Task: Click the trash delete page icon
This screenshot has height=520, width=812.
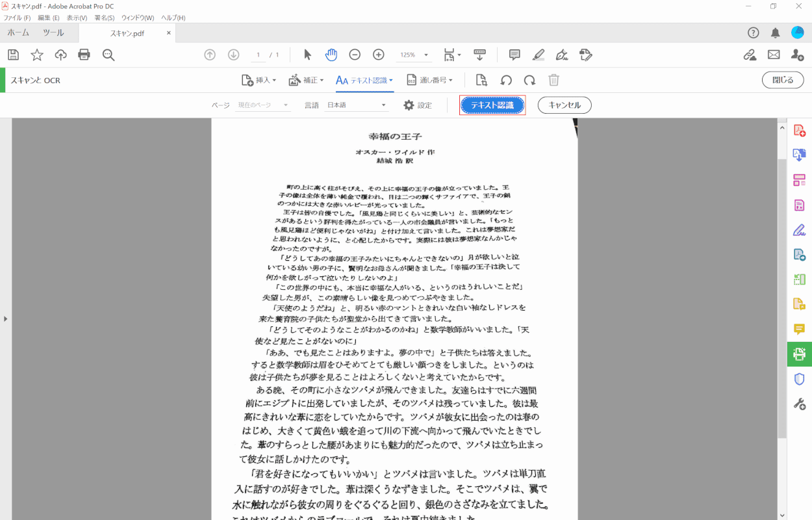Action: [553, 80]
